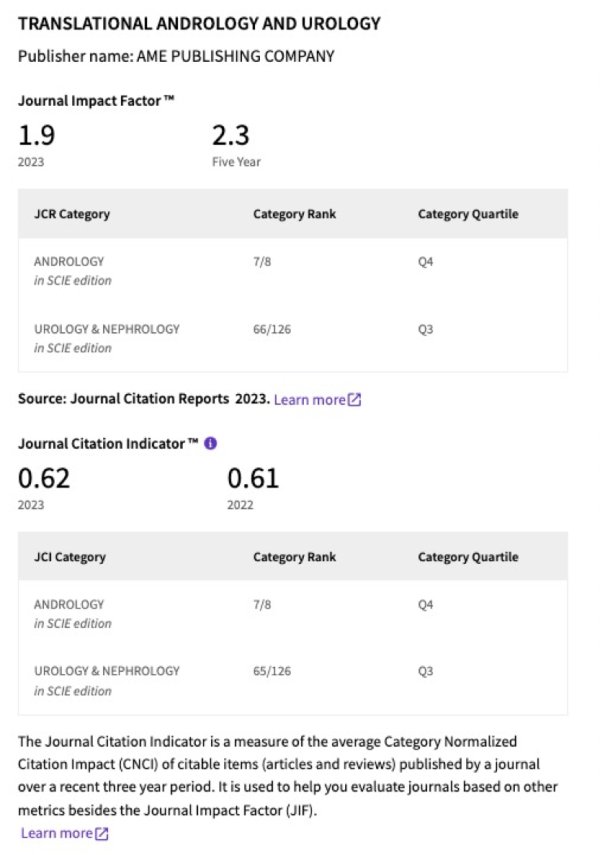Click the Translational Andrology and Urology title
600x855 pixels.
(x=199, y=23)
